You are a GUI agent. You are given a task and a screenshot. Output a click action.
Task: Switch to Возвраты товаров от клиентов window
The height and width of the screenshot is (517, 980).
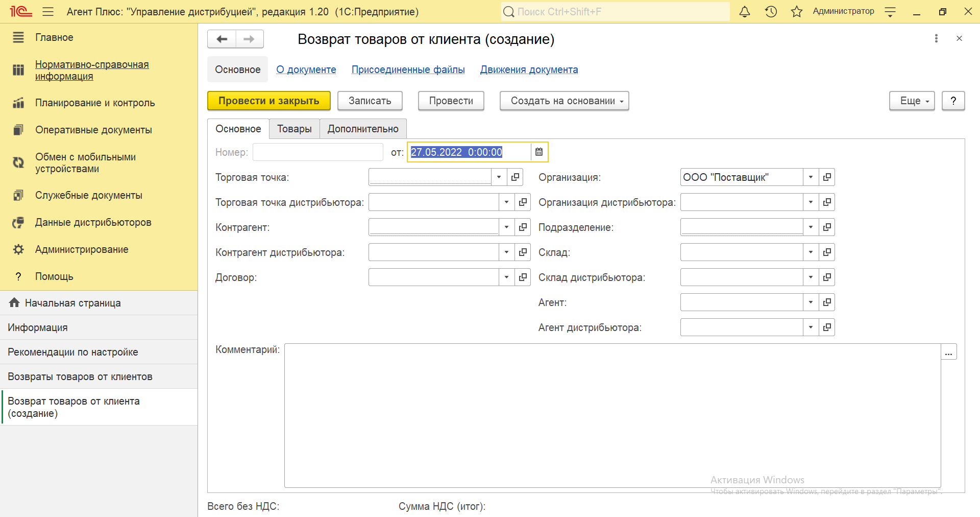(99, 377)
